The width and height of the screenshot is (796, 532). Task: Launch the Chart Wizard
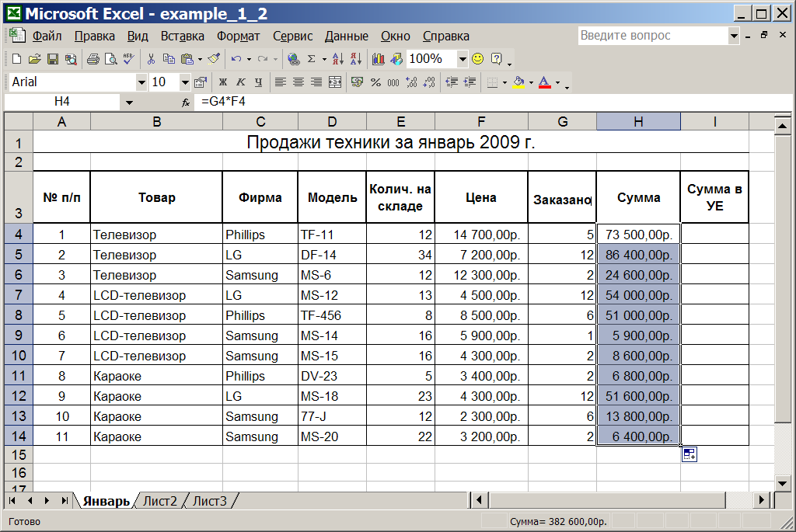click(379, 59)
